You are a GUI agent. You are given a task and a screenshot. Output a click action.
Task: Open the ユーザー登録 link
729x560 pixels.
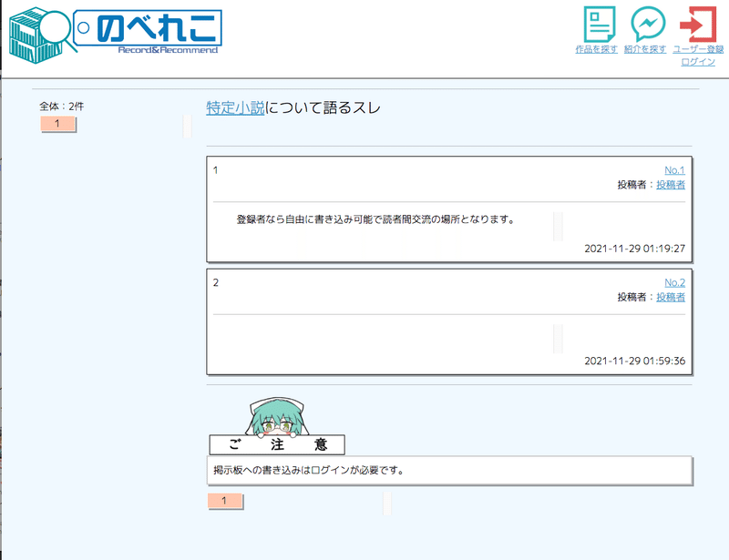pos(698,49)
